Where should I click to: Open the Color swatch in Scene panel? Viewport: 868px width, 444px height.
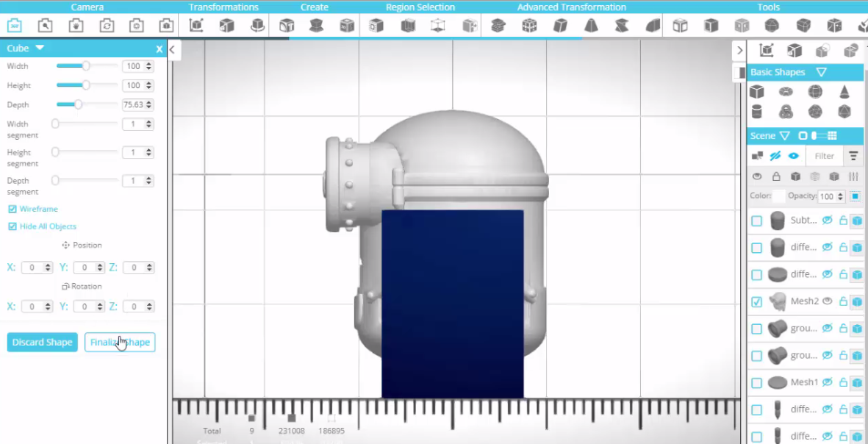(779, 196)
